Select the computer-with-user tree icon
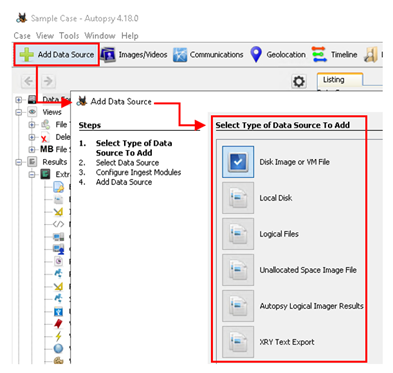 (59, 249)
